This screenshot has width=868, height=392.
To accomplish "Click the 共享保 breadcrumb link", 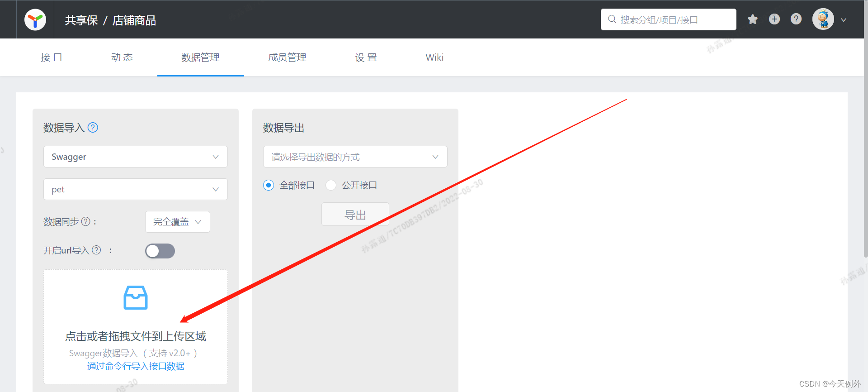I will [81, 20].
